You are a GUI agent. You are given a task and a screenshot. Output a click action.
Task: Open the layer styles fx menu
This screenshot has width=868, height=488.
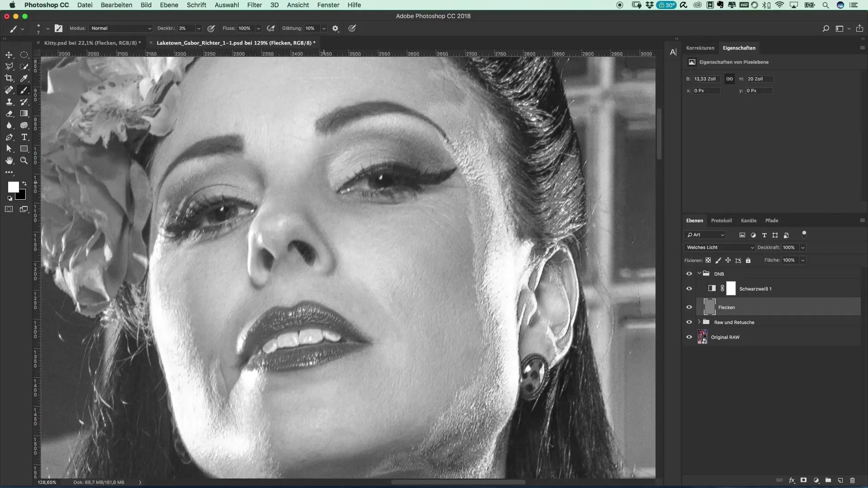click(792, 480)
